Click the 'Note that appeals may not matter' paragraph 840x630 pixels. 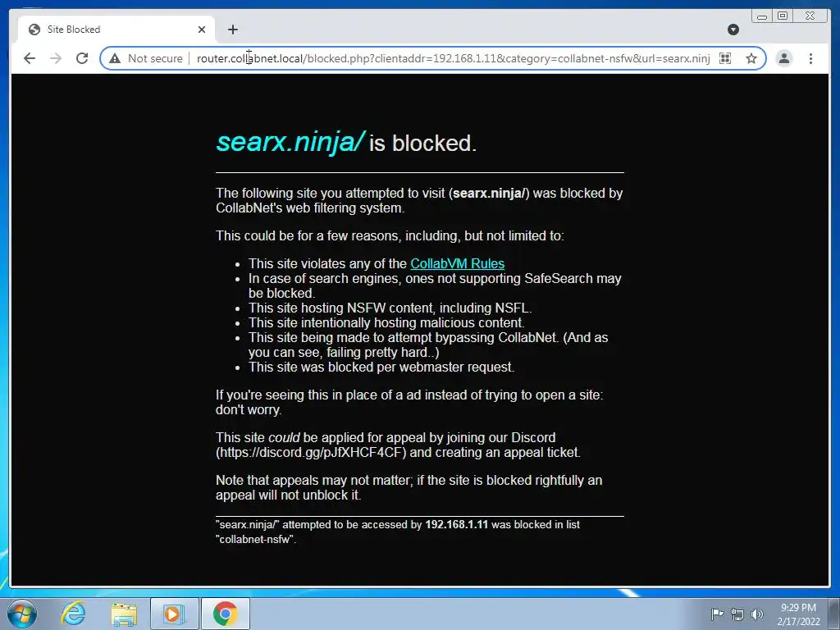(409, 487)
